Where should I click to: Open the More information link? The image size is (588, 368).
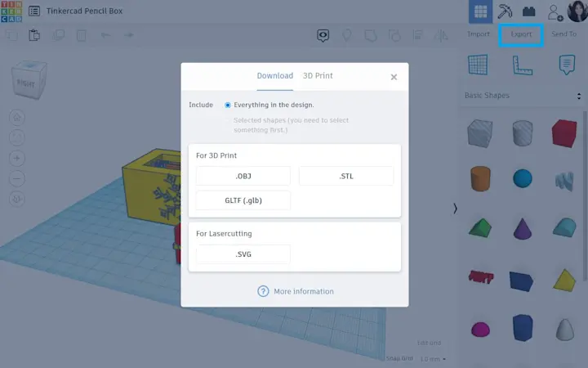[x=295, y=291]
